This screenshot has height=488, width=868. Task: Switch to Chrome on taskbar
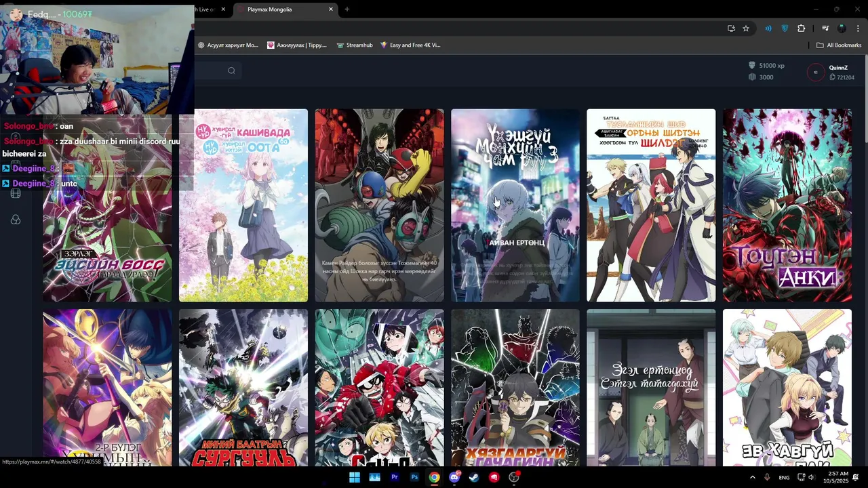click(434, 477)
